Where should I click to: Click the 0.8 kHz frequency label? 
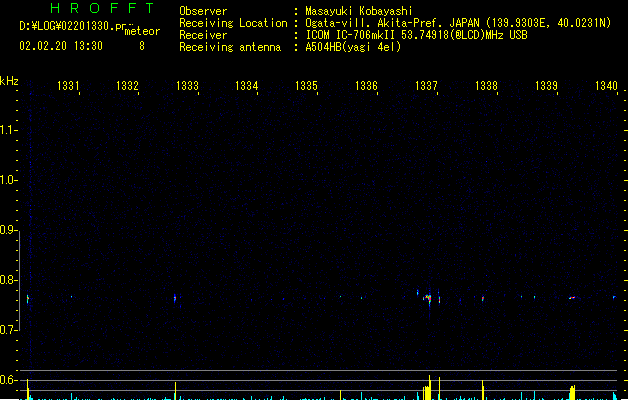click(7, 280)
